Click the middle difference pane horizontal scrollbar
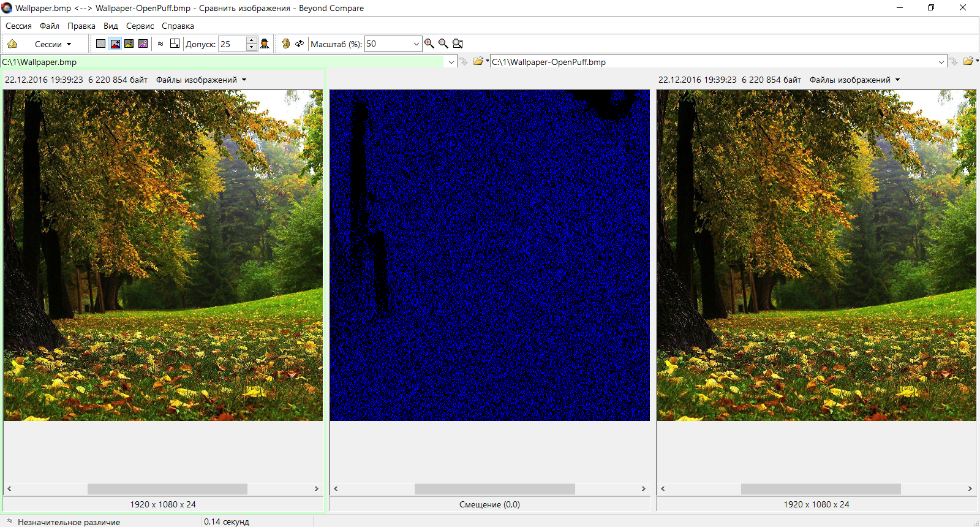 tap(494, 488)
